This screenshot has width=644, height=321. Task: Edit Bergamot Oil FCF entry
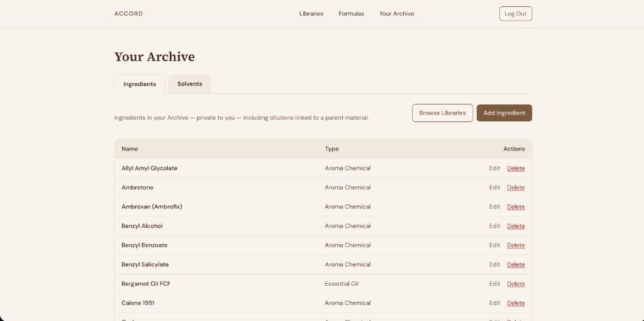tap(494, 284)
